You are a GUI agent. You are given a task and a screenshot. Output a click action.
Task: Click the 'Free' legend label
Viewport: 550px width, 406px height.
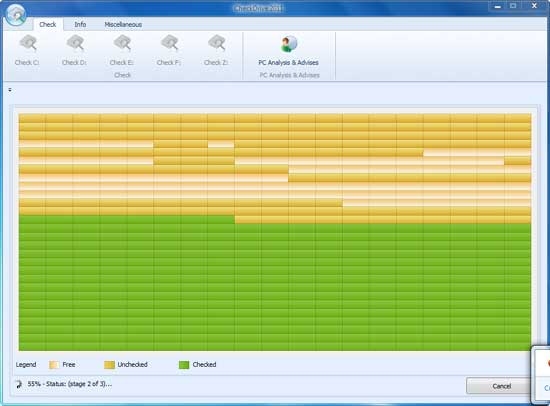[x=69, y=365]
